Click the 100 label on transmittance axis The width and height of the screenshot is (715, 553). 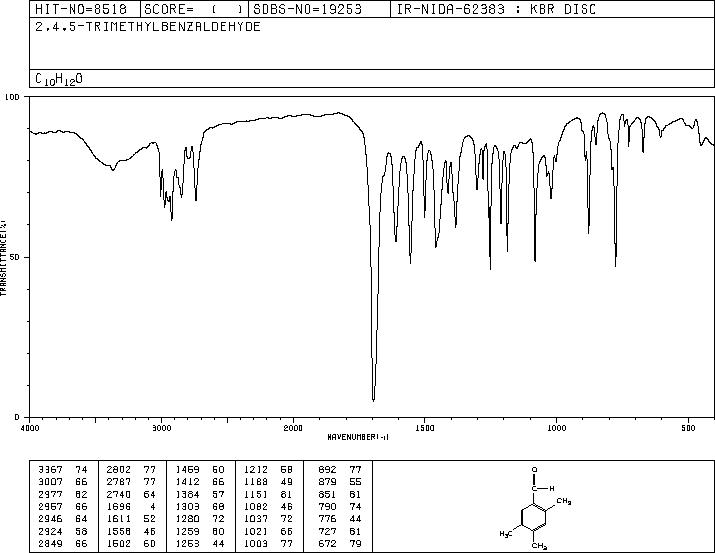pos(12,97)
